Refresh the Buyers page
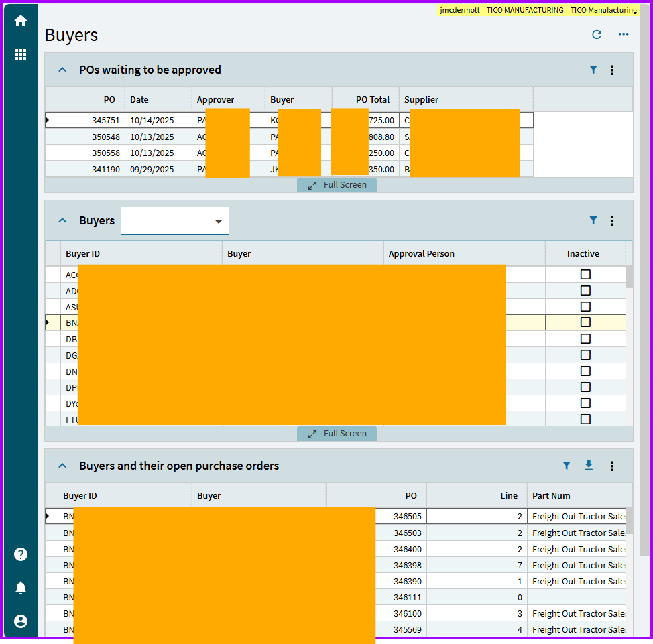The width and height of the screenshot is (653, 644). pos(597,35)
